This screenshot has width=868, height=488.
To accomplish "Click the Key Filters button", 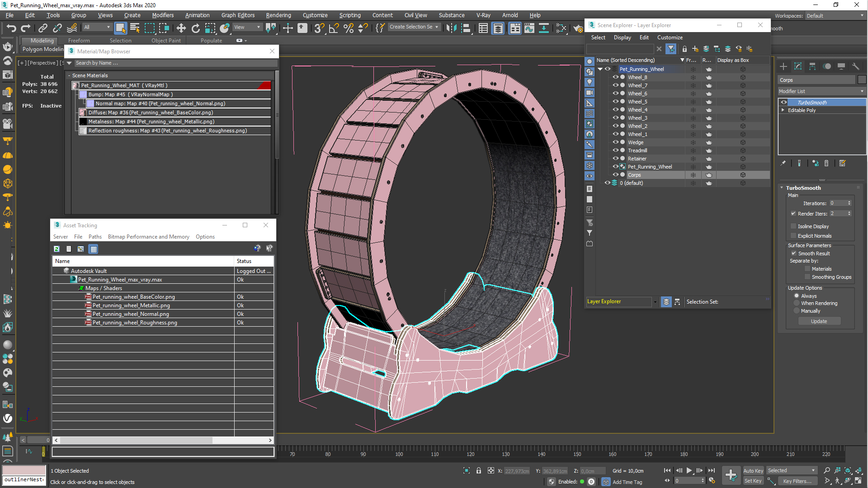I will 797,481.
